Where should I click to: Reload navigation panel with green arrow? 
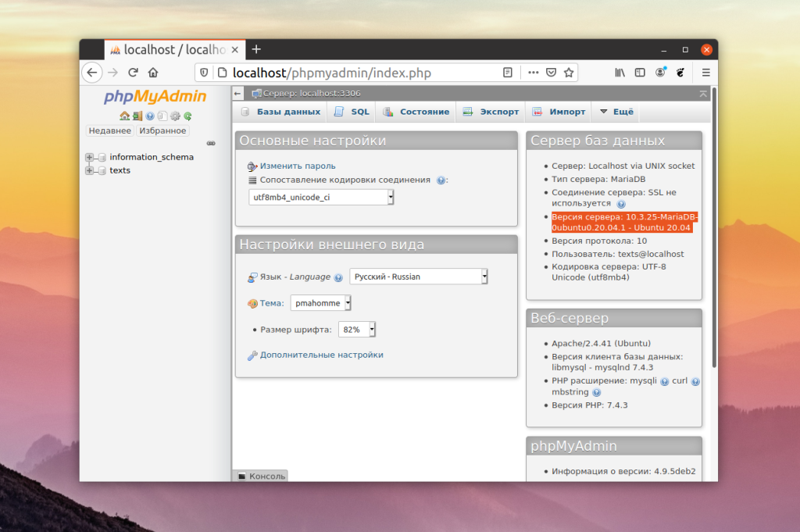click(x=187, y=116)
